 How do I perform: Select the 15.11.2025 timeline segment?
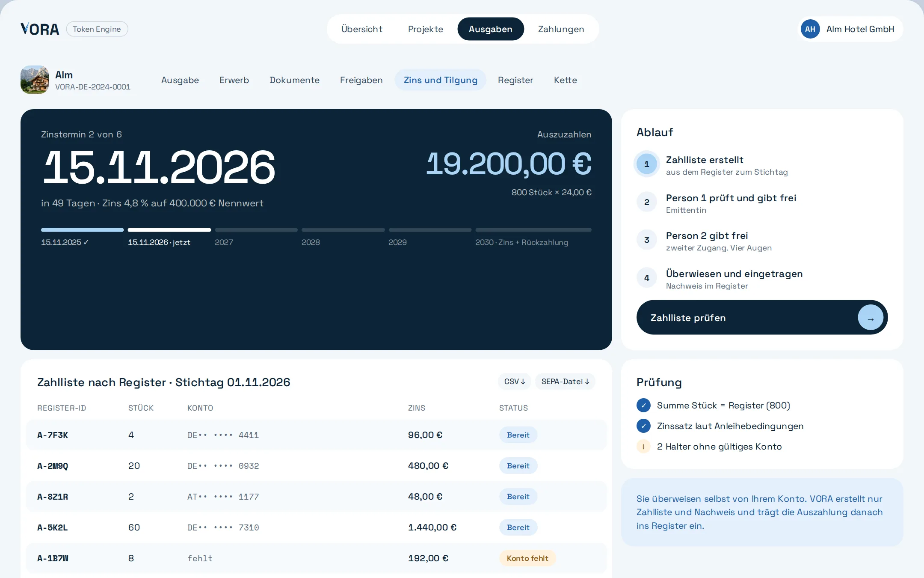pyautogui.click(x=82, y=237)
